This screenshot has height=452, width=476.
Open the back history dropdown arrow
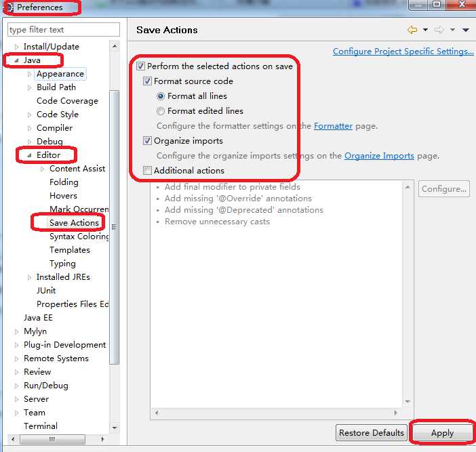pos(425,30)
